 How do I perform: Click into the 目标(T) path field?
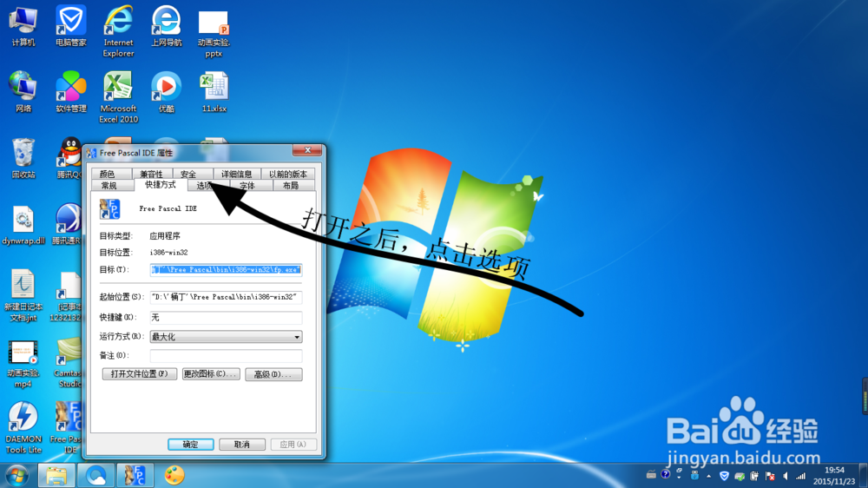click(226, 270)
